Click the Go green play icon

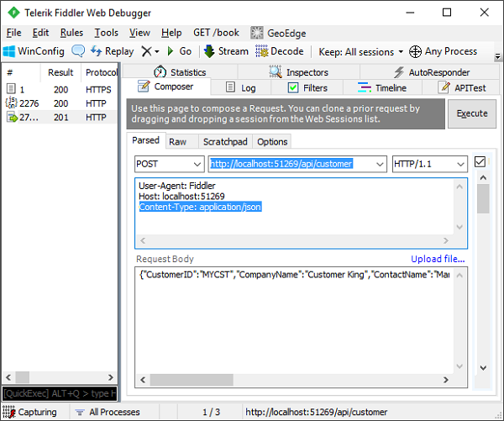pos(171,51)
